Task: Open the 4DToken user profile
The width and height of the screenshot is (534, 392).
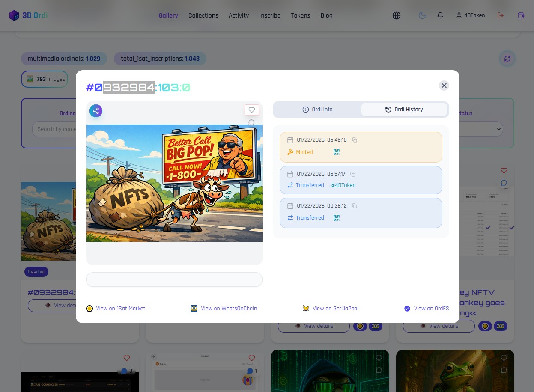Action: 471,15
